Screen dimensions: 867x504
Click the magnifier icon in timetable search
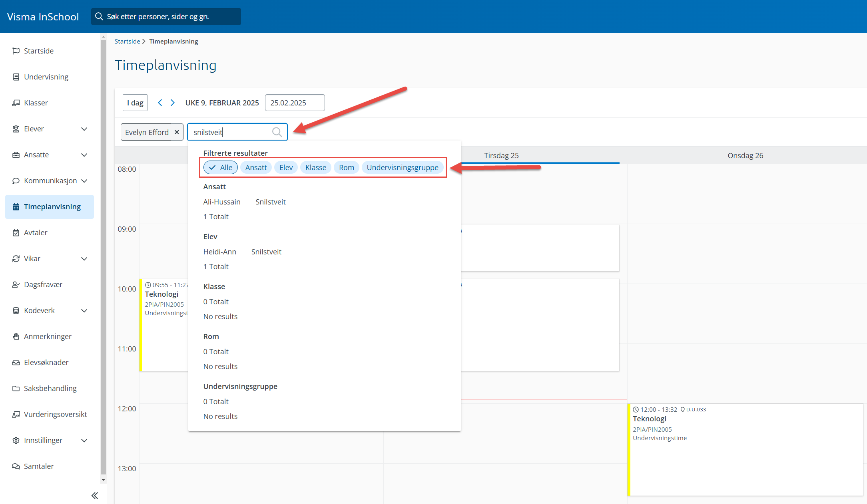pyautogui.click(x=277, y=132)
